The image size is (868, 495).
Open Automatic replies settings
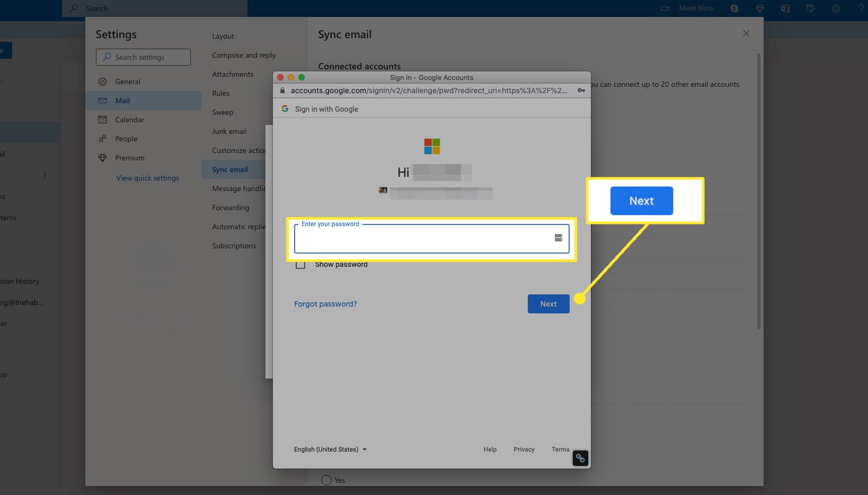(239, 227)
